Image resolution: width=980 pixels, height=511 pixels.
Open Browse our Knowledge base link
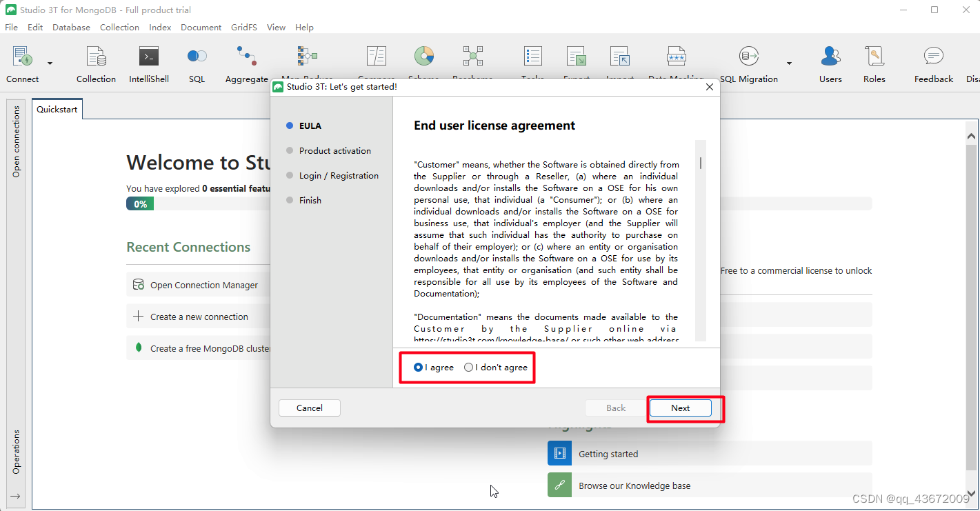point(710,485)
